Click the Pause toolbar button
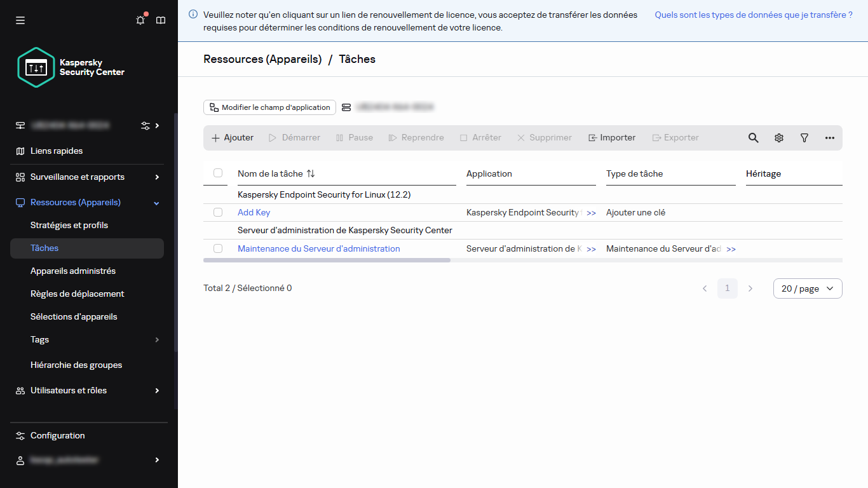 click(x=355, y=138)
